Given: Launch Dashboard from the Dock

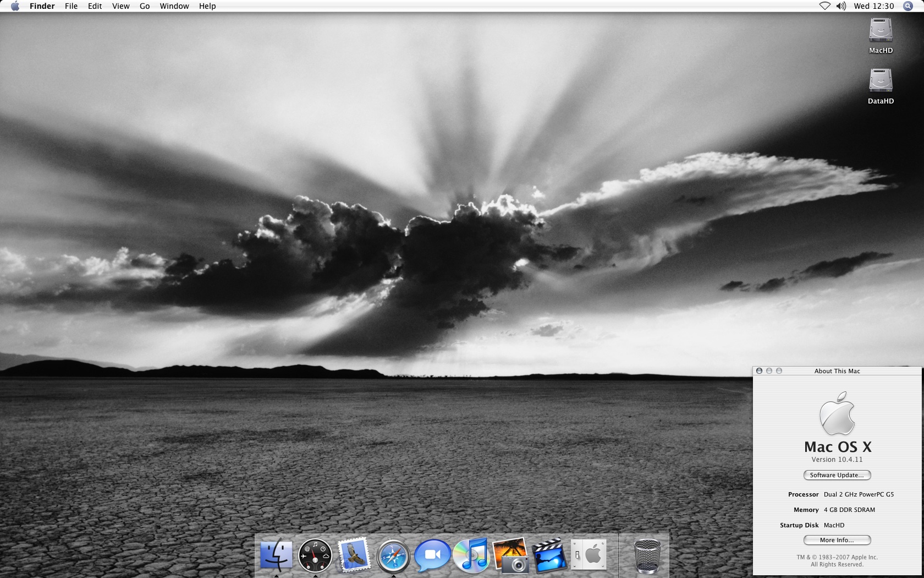Looking at the screenshot, I should pos(315,555).
